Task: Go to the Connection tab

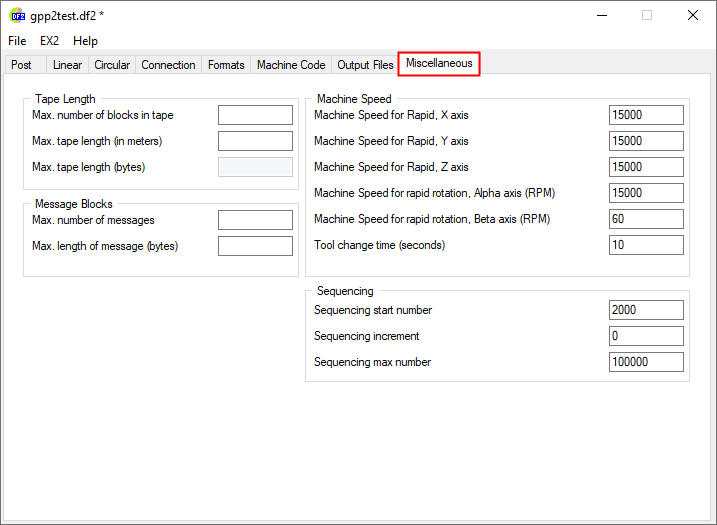Action: pos(168,65)
